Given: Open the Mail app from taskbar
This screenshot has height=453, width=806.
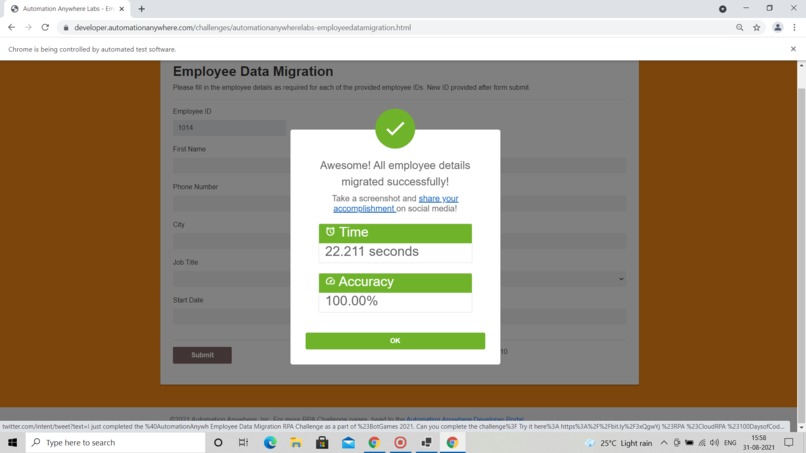Looking at the screenshot, I should [348, 442].
